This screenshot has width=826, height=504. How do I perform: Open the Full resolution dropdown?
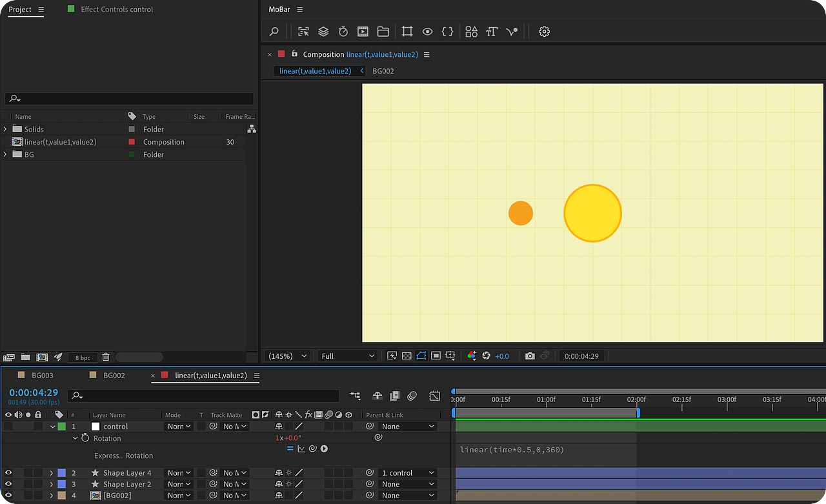tap(347, 356)
